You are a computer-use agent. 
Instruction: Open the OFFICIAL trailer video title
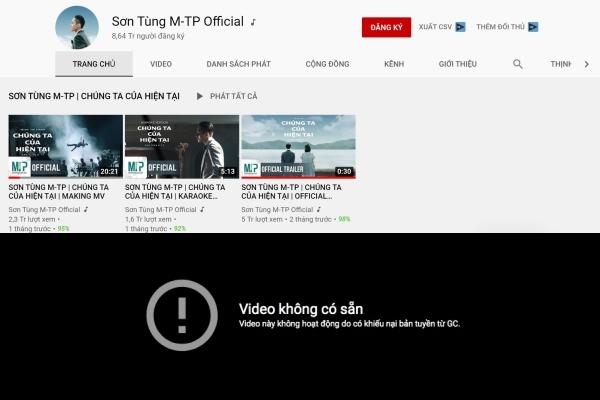pyautogui.click(x=291, y=191)
